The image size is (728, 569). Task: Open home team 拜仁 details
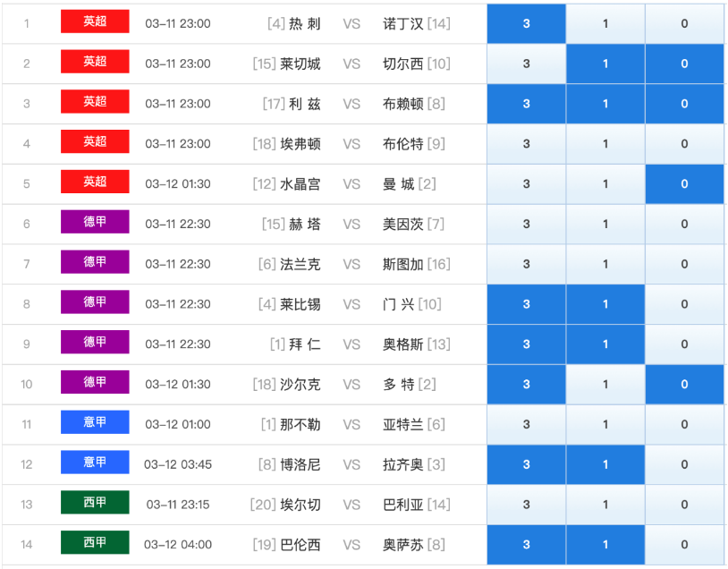coord(305,344)
